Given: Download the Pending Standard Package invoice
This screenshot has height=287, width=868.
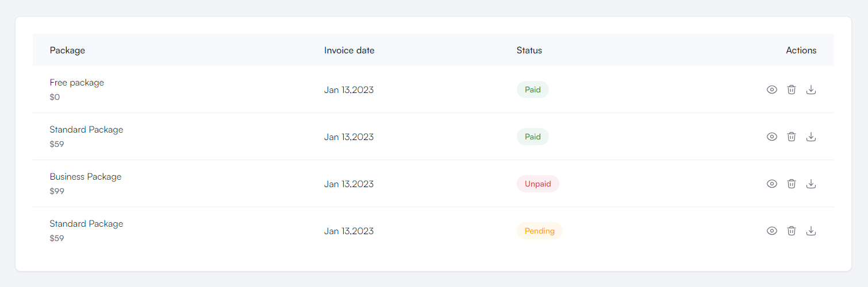Looking at the screenshot, I should pyautogui.click(x=811, y=231).
